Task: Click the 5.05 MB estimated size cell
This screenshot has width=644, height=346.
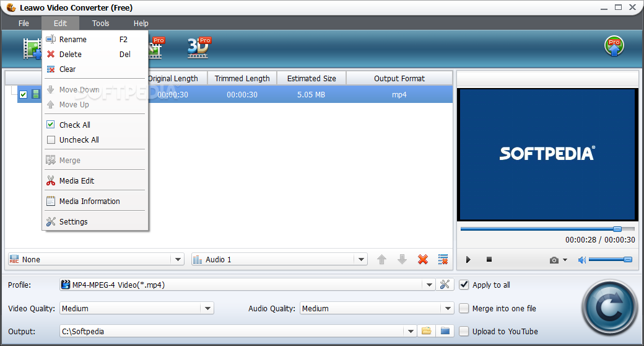Action: pos(311,95)
